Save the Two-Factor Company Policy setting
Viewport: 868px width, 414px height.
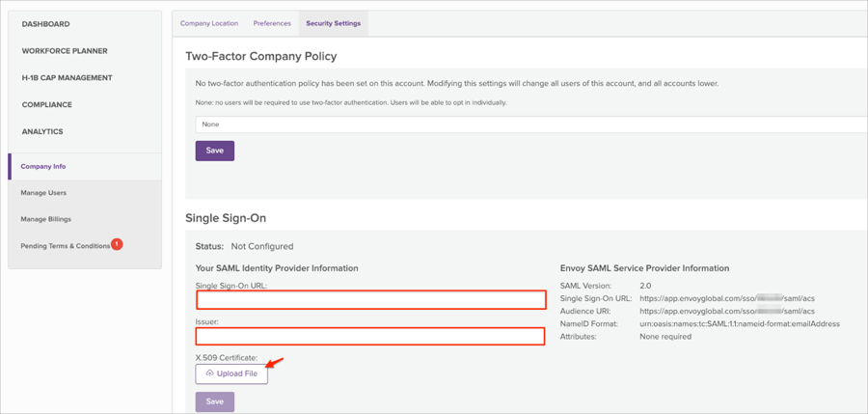[215, 151]
